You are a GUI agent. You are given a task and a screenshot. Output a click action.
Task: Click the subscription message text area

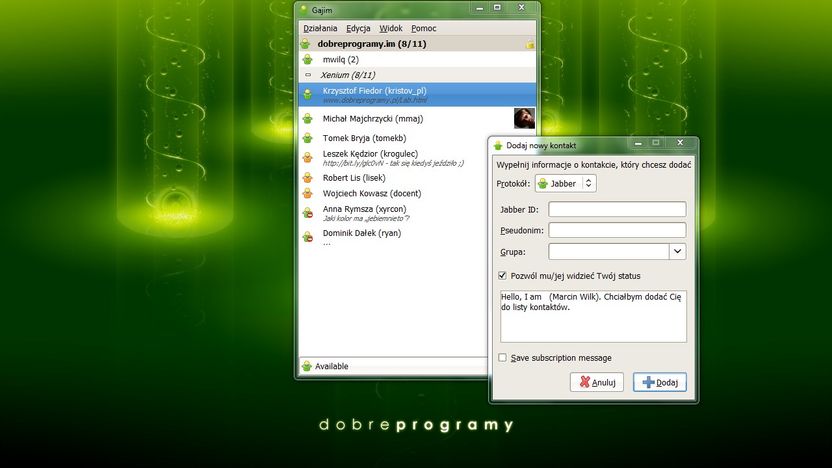pos(593,316)
